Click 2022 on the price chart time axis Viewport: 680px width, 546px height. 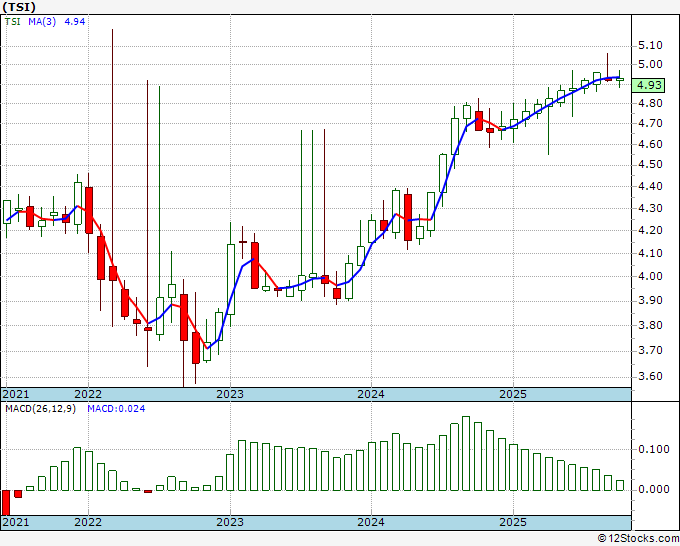click(88, 394)
